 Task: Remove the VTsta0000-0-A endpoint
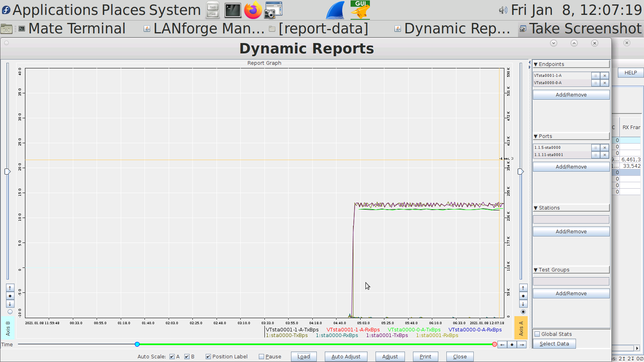pyautogui.click(x=605, y=83)
